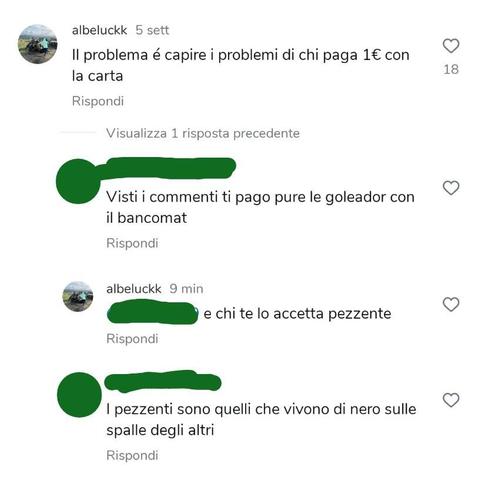Tap the green-covered avatar beside the goleador comment

(x=78, y=181)
